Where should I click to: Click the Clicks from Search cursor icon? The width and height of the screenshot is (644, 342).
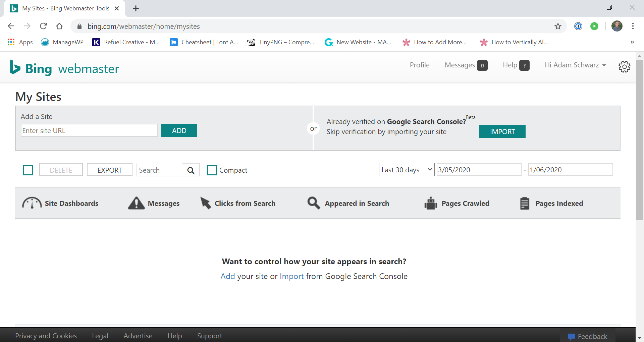click(205, 203)
